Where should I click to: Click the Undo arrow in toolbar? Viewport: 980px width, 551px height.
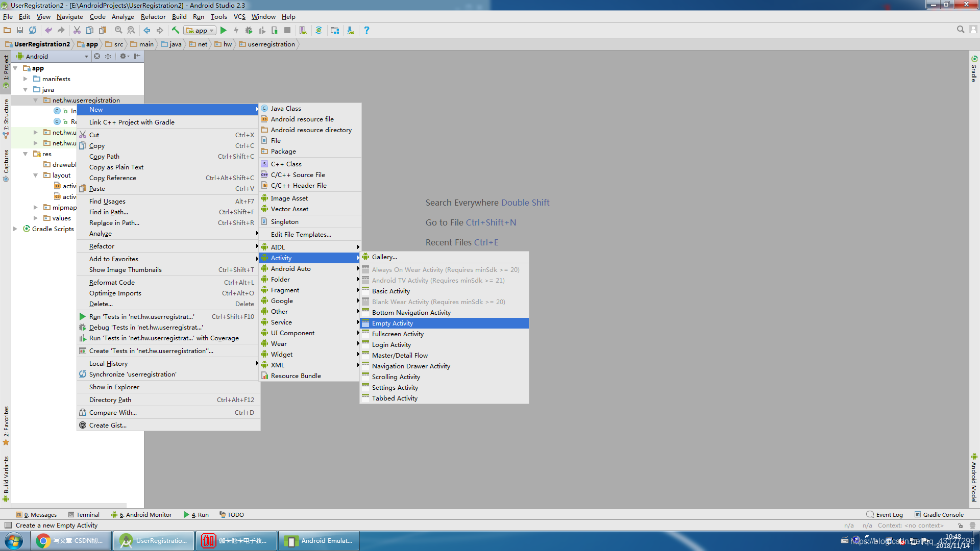(48, 30)
